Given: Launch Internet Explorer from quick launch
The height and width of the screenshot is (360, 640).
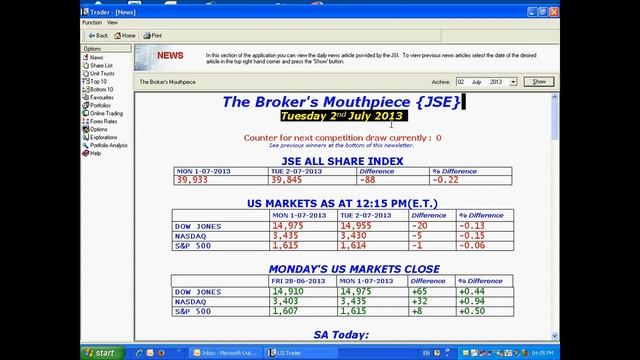Looking at the screenshot, I should pyautogui.click(x=139, y=353).
